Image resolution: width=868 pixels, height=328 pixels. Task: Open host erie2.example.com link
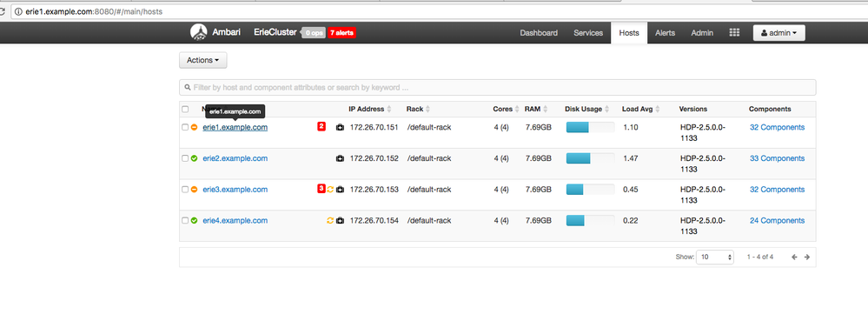tap(235, 158)
